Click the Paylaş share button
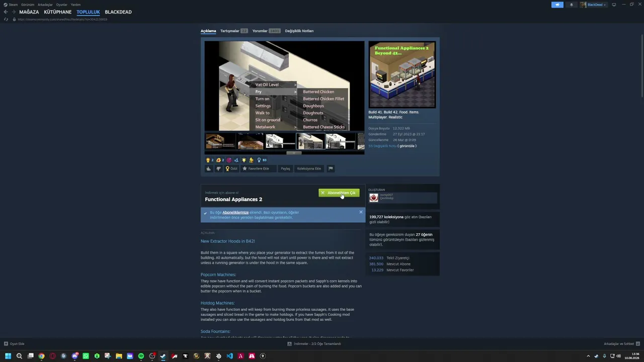644x362 pixels. coord(285,168)
